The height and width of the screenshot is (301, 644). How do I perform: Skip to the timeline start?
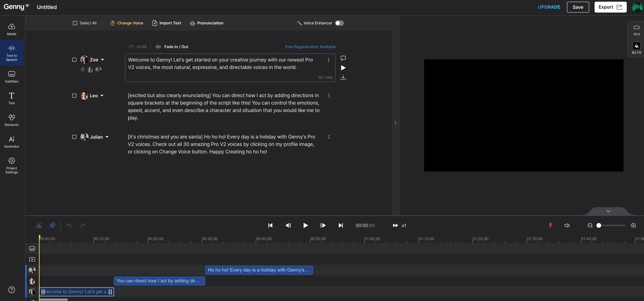pos(270,226)
